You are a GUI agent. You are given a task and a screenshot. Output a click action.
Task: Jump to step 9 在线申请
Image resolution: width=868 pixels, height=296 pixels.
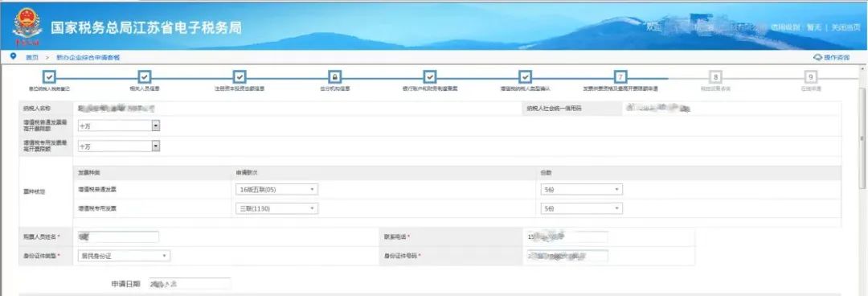tap(810, 77)
